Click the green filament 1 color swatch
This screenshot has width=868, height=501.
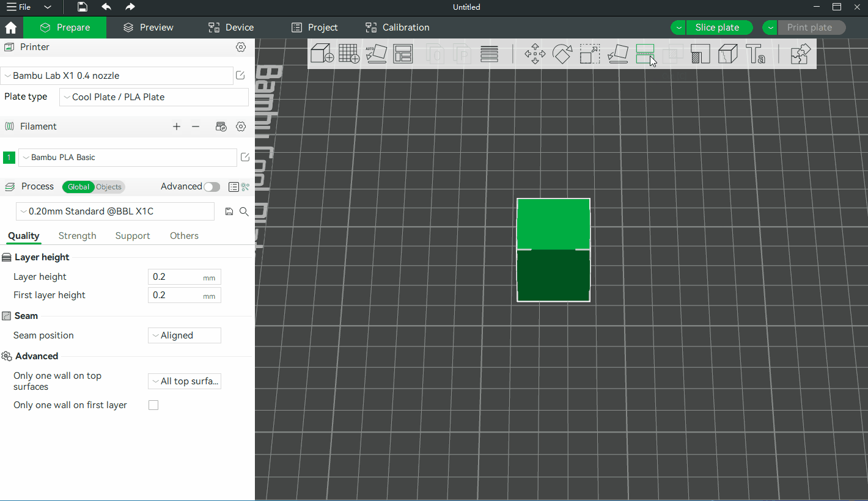coord(9,158)
